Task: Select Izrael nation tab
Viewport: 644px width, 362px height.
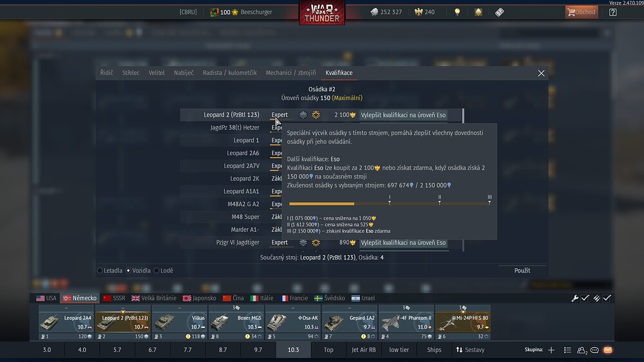Action: coord(363,298)
